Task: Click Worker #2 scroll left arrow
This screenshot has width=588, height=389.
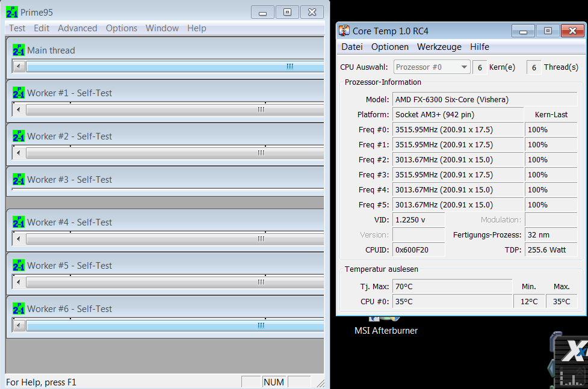Action: (19, 153)
